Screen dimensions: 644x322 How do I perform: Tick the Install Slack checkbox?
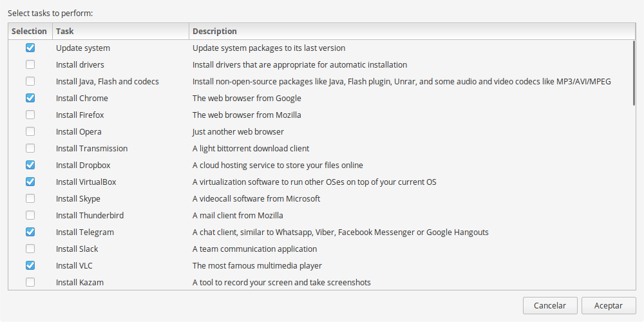click(30, 249)
